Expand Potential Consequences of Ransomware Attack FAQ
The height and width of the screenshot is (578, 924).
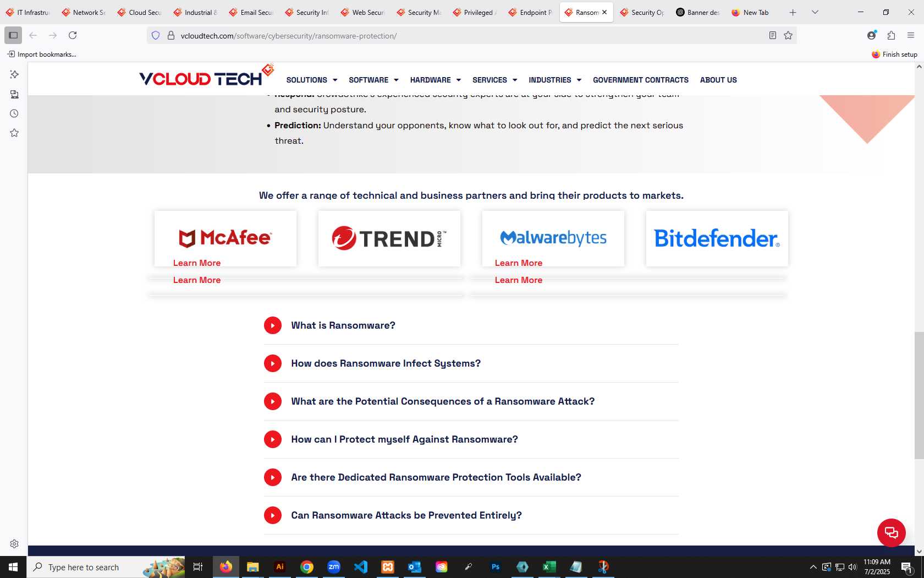[471, 401]
